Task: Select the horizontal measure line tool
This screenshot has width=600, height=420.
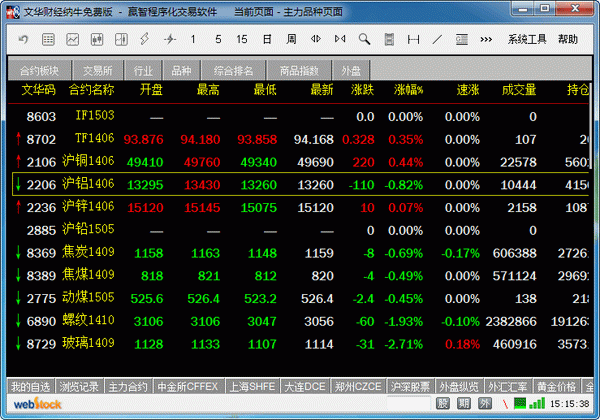Action: point(414,39)
